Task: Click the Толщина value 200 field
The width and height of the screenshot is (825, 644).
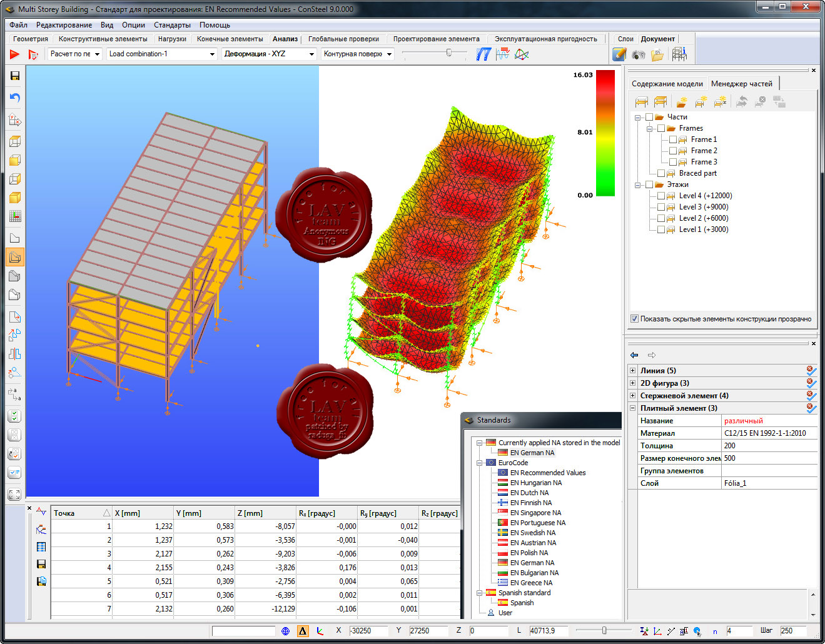Action: (x=769, y=446)
